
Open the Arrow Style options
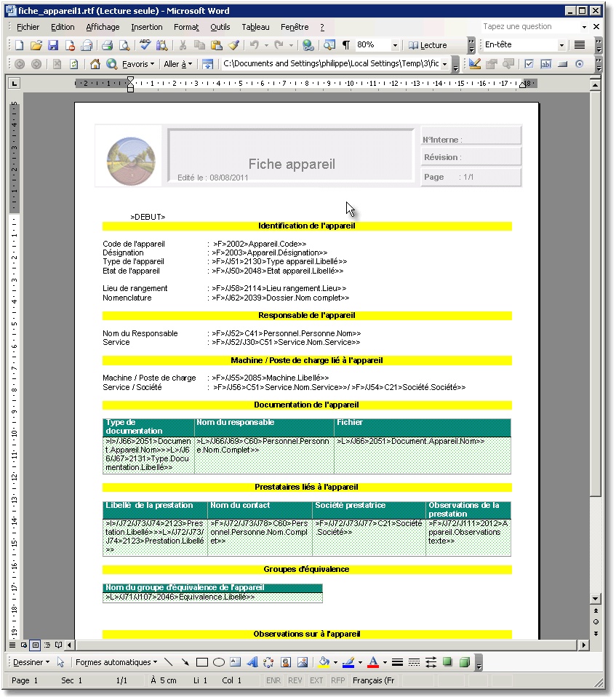click(431, 662)
